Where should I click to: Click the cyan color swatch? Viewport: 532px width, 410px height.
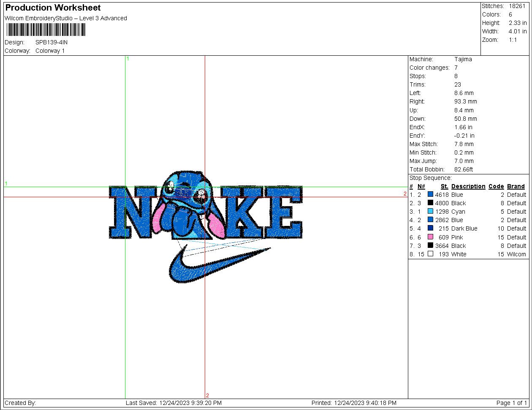click(x=430, y=212)
